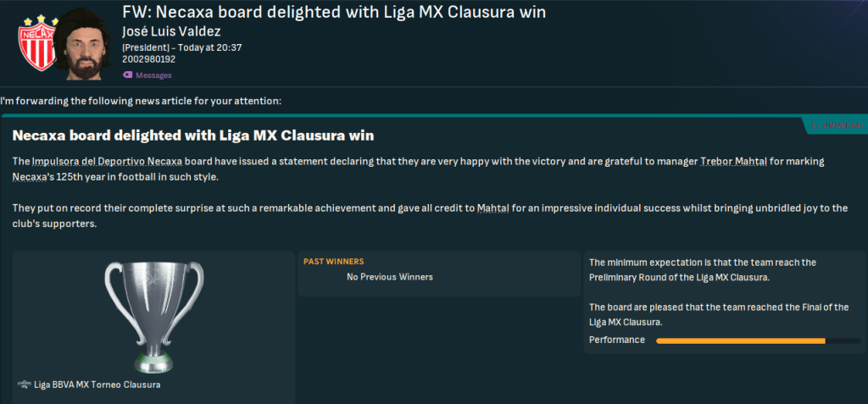The image size is (868, 404).
Task: Click the article headline in the news panel
Action: (x=193, y=136)
